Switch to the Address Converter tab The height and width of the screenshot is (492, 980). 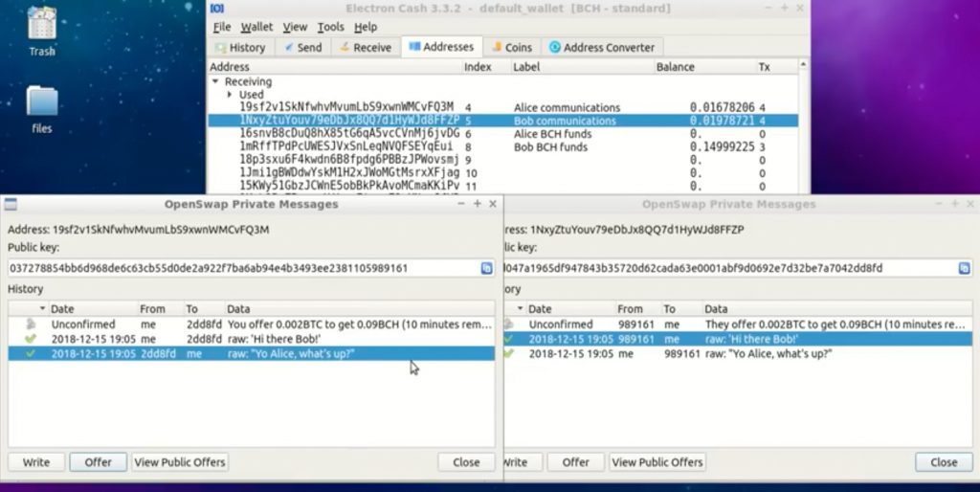pyautogui.click(x=600, y=47)
